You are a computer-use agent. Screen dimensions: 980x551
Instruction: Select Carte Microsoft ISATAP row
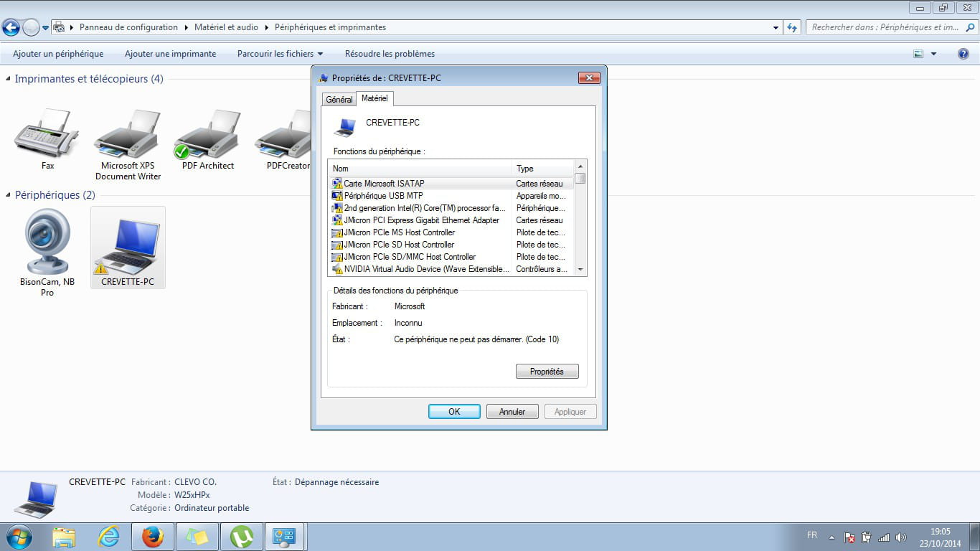pyautogui.click(x=452, y=184)
